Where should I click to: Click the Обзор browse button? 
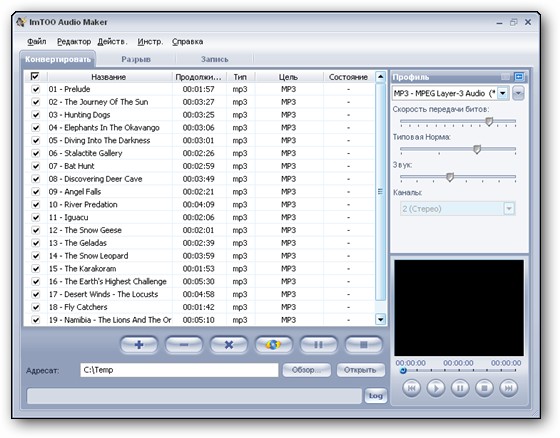[307, 370]
